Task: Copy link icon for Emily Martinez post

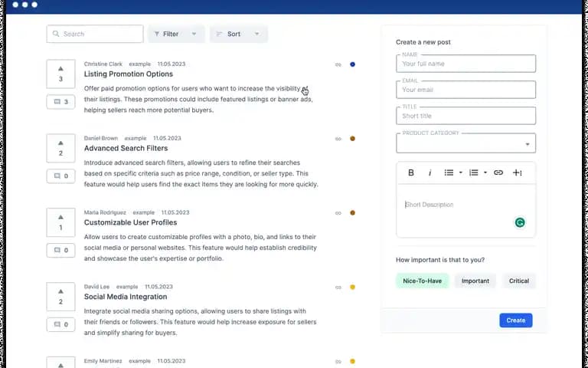Action: point(338,362)
